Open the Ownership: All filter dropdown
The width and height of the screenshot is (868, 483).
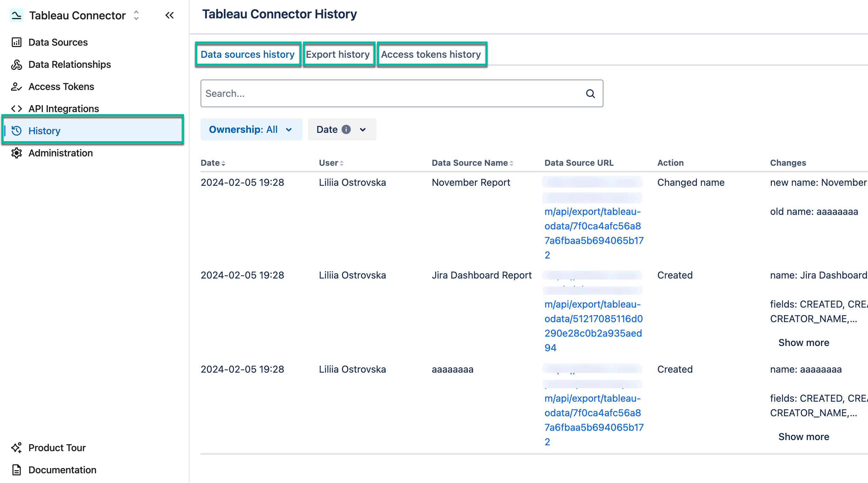pos(251,129)
